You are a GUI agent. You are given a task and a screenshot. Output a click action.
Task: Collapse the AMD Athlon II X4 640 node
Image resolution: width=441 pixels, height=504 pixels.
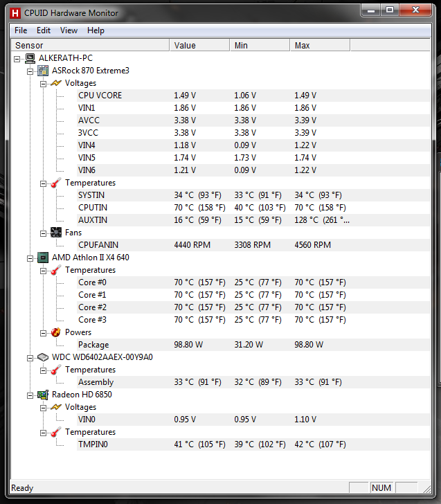point(30,258)
